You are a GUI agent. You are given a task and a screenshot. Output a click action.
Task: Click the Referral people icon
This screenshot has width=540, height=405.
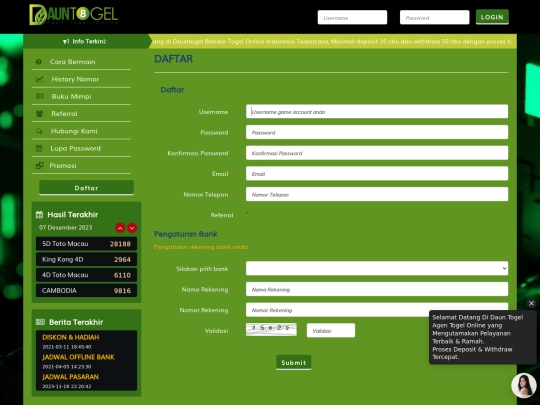(x=40, y=113)
